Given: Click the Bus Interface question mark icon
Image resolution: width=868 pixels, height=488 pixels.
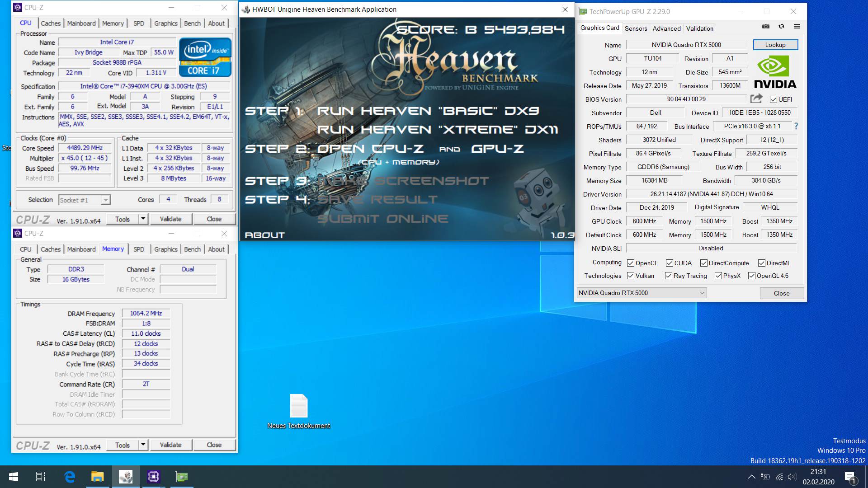Looking at the screenshot, I should (796, 126).
